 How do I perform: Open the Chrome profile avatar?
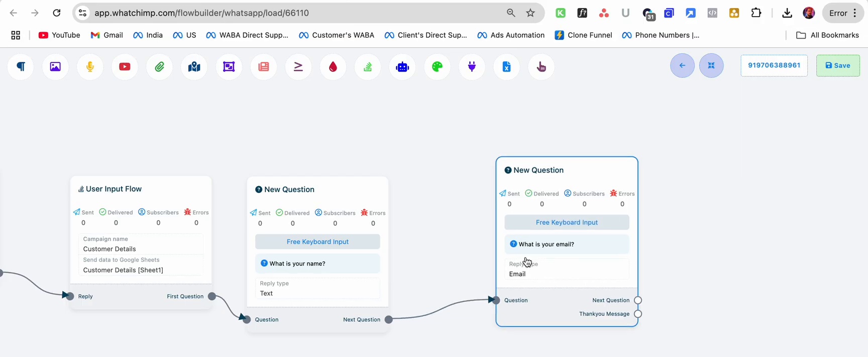coord(809,13)
